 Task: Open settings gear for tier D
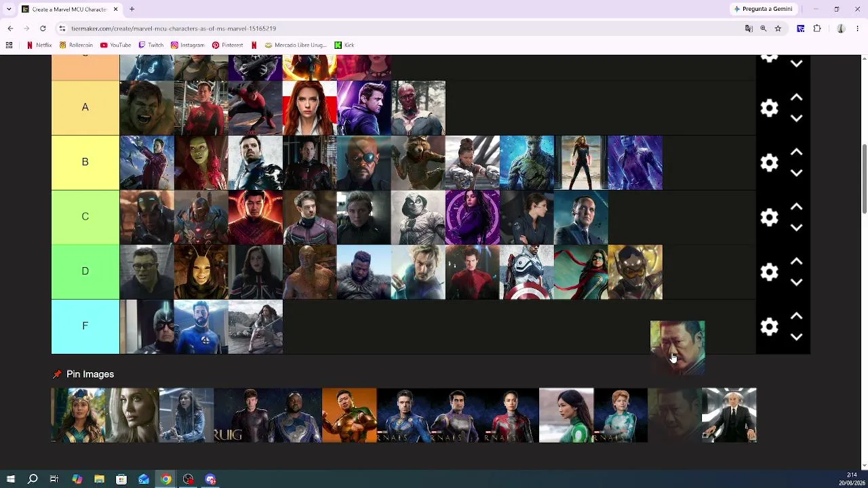769,272
